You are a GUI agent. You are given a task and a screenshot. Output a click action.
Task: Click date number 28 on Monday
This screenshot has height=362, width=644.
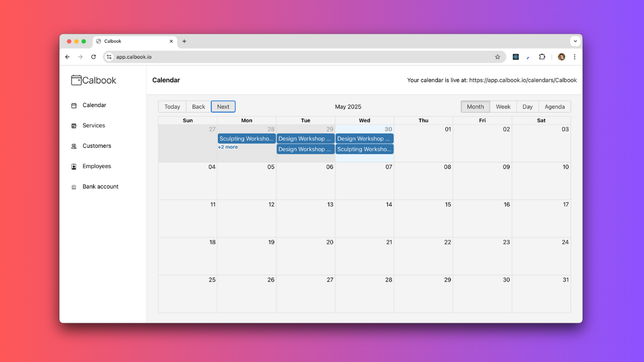click(x=271, y=129)
